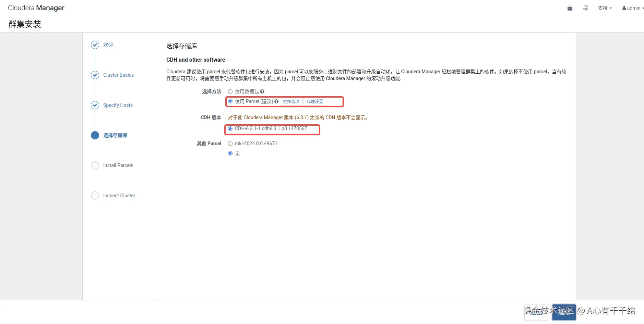Open the parcels gift-box icon in header

570,8
